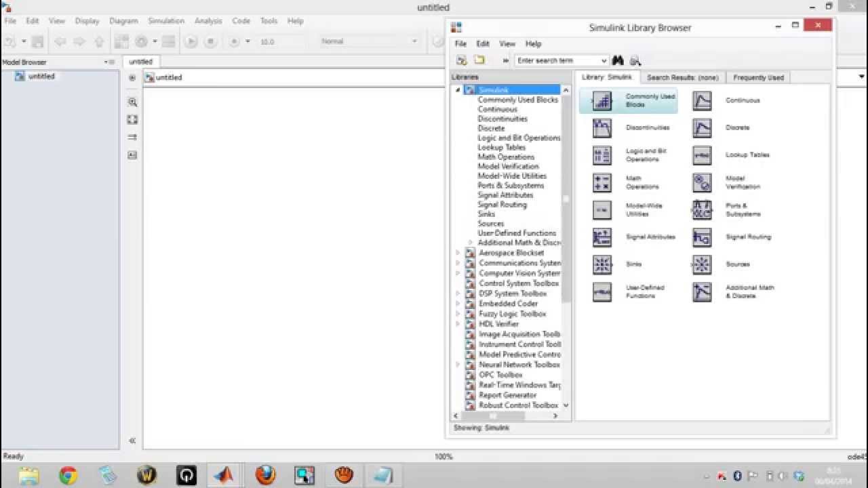
Task: Open the File menu in Library Browser
Action: point(460,43)
